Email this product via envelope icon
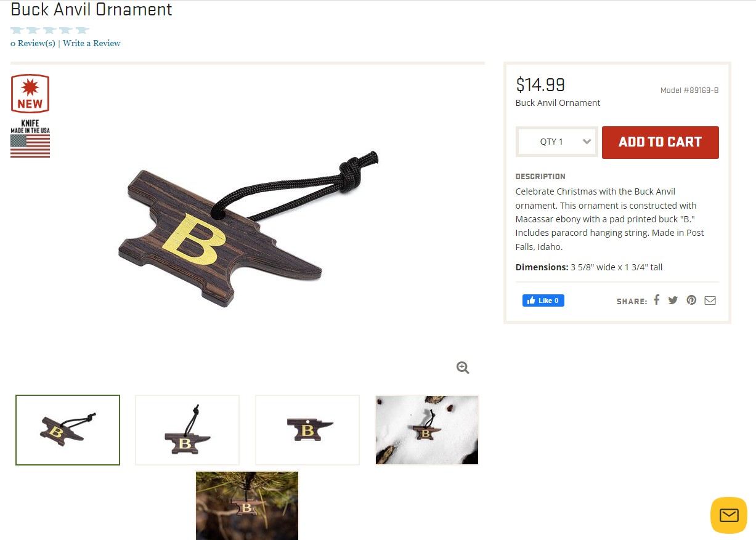 (x=710, y=300)
